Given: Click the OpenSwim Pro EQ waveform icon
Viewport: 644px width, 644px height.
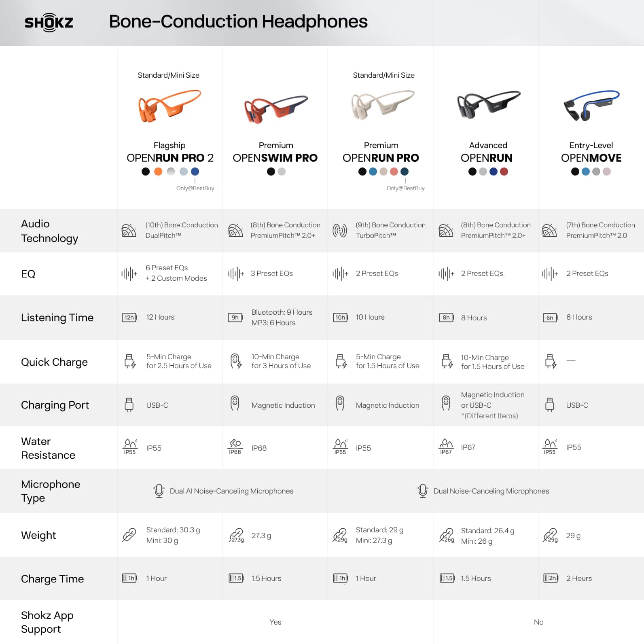Looking at the screenshot, I should click(236, 274).
